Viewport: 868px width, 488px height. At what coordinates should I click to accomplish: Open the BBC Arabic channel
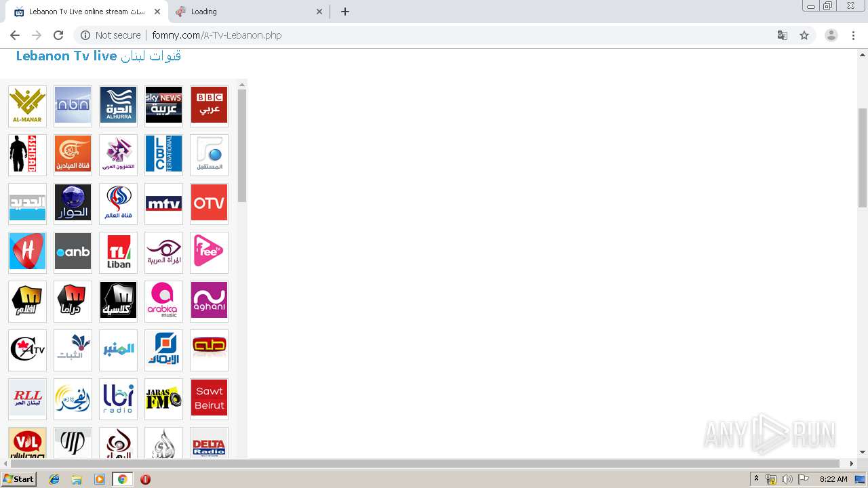point(210,106)
